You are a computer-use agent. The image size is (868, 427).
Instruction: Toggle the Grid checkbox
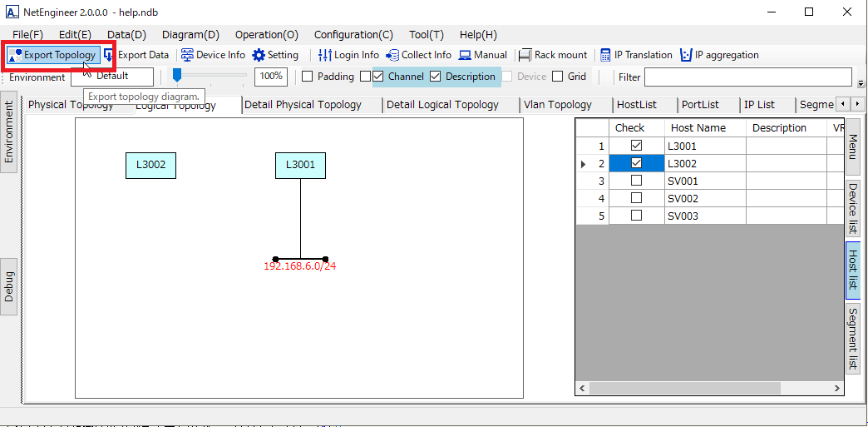pyautogui.click(x=557, y=77)
